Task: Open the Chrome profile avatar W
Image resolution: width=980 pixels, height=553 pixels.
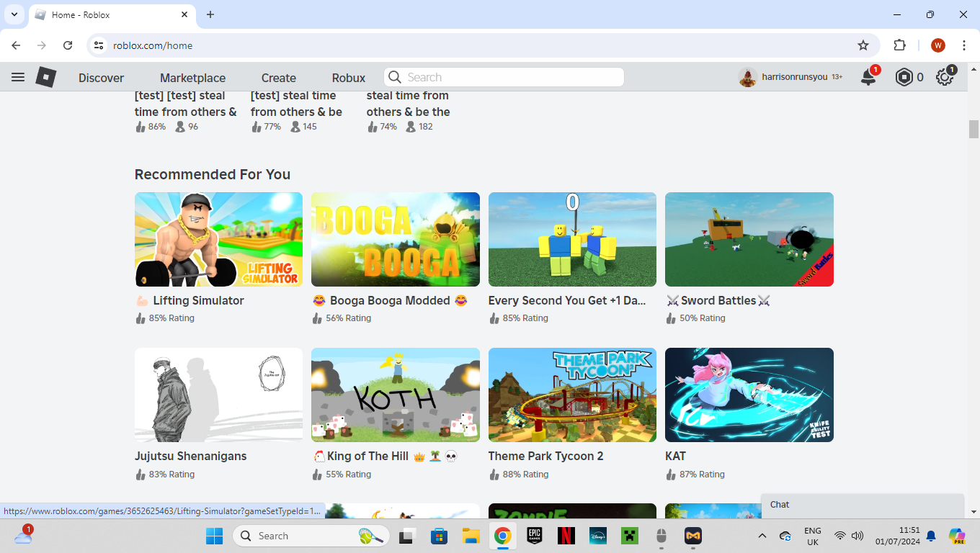Action: point(937,45)
